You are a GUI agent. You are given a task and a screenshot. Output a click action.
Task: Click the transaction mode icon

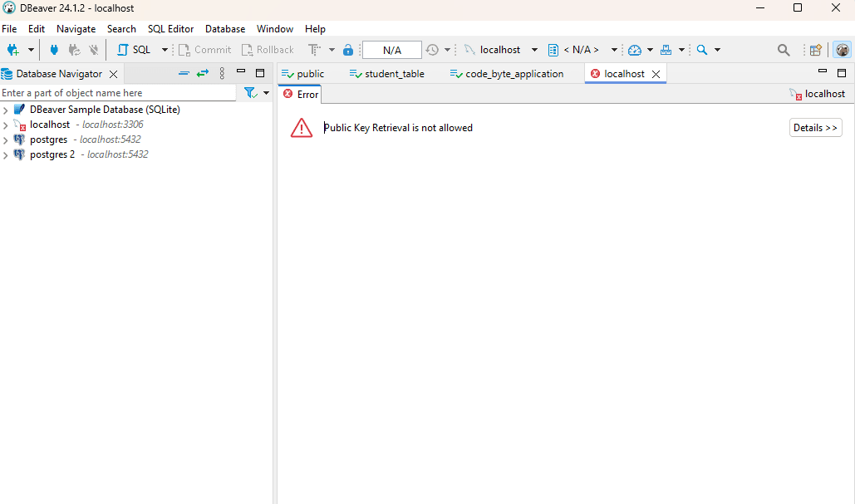(x=315, y=50)
